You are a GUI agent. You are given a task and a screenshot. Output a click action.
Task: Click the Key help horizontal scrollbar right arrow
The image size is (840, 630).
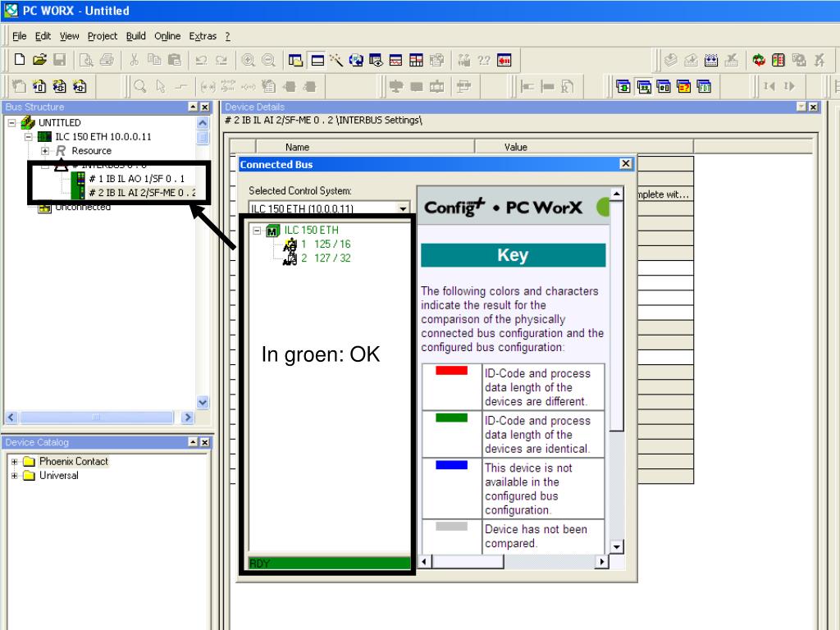click(x=602, y=561)
